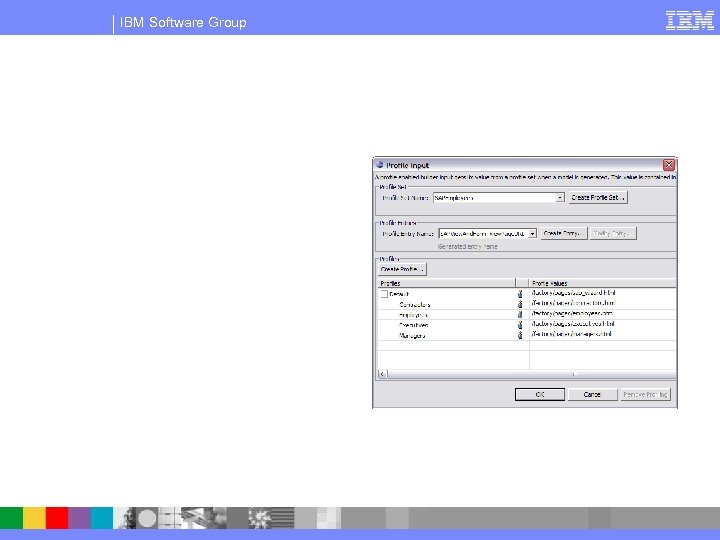This screenshot has width=720, height=540.
Task: Click the profile icon in the Executives row
Action: pyautogui.click(x=520, y=325)
